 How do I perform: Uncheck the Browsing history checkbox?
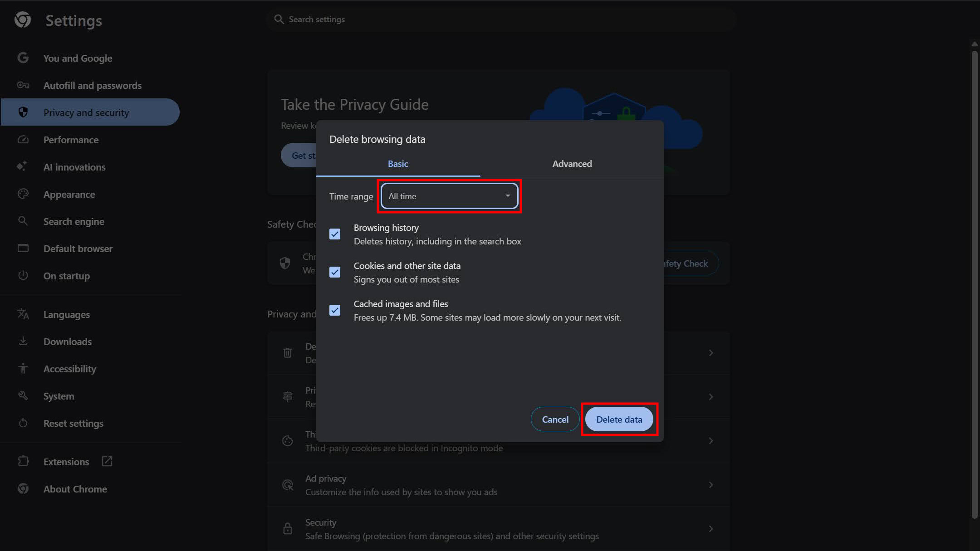(x=335, y=234)
